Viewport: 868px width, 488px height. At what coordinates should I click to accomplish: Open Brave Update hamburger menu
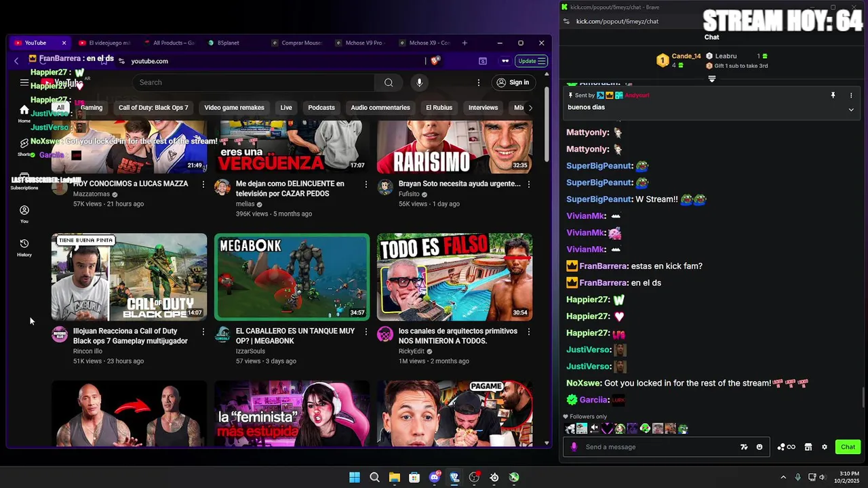[532, 61]
